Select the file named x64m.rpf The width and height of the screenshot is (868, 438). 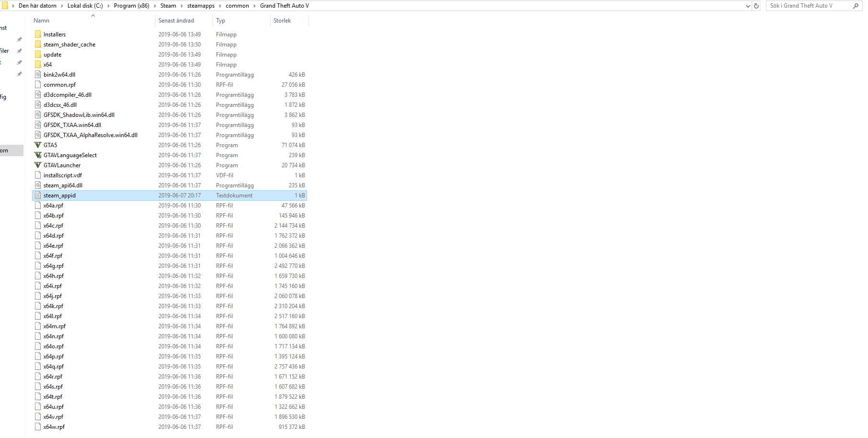54,326
